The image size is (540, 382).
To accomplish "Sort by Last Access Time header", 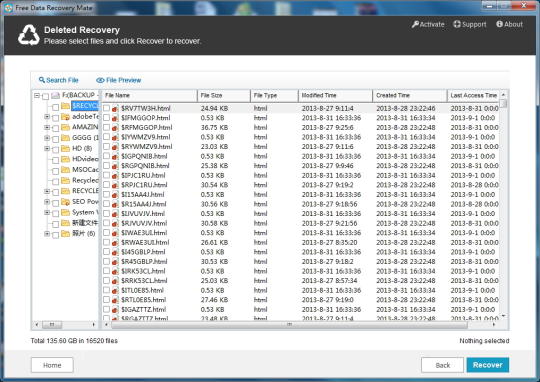I will point(473,95).
